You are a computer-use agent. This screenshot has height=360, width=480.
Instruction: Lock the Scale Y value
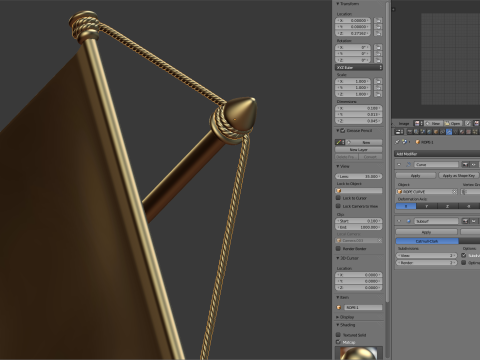pyautogui.click(x=378, y=87)
